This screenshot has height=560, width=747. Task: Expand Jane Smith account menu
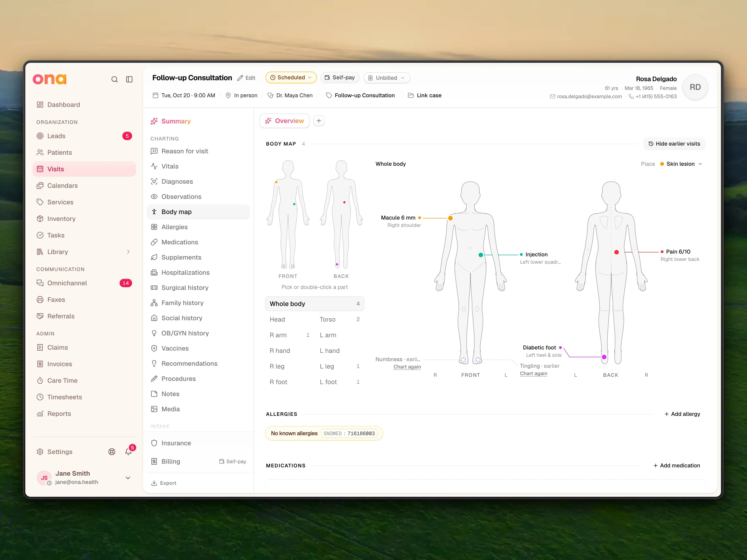pos(128,478)
